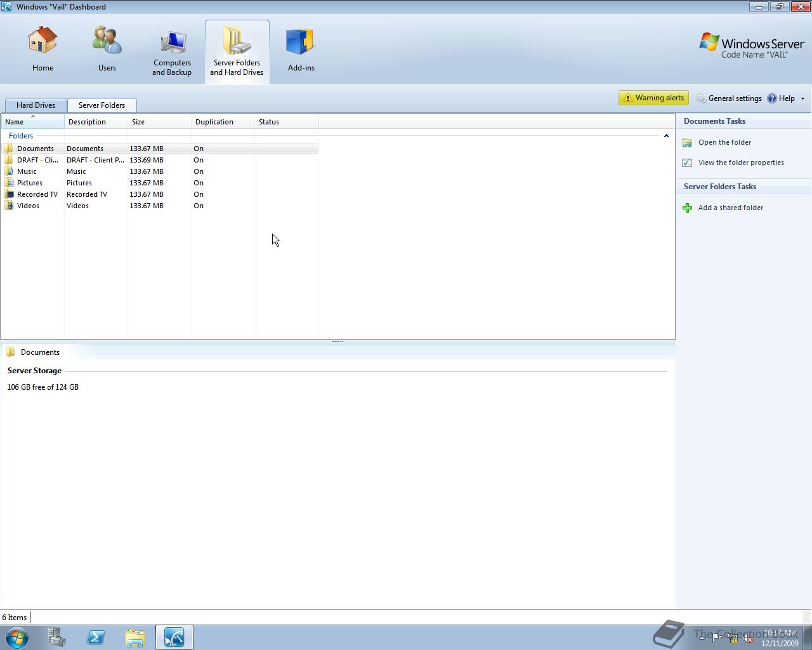Select the Videos folder icon

tap(9, 206)
